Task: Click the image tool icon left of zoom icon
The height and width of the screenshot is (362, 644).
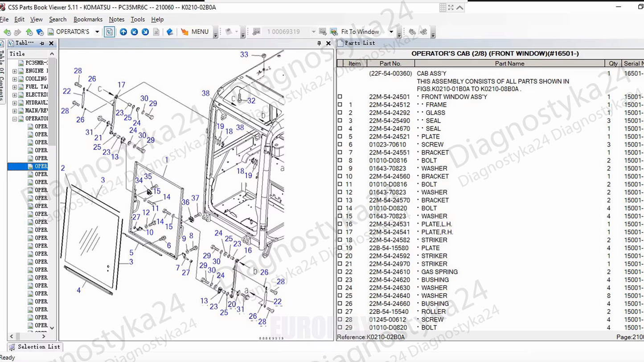Action: point(323,32)
